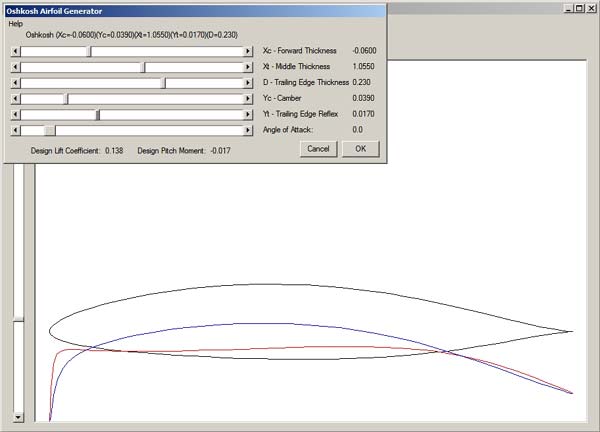Increase Xt Middle Thickness with right arrow
The height and width of the screenshot is (432, 600).
pos(248,67)
